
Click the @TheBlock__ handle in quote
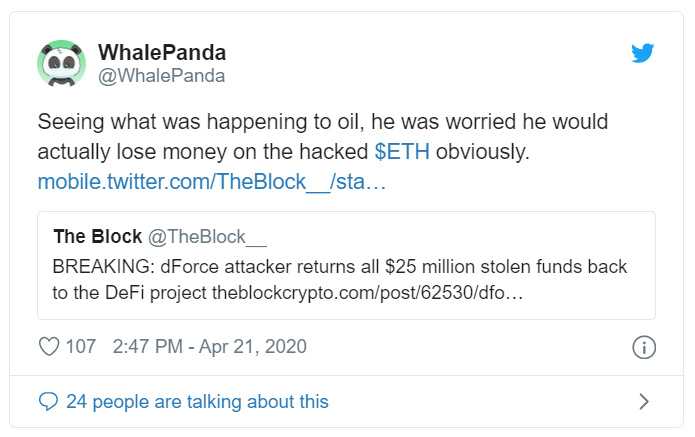point(208,237)
